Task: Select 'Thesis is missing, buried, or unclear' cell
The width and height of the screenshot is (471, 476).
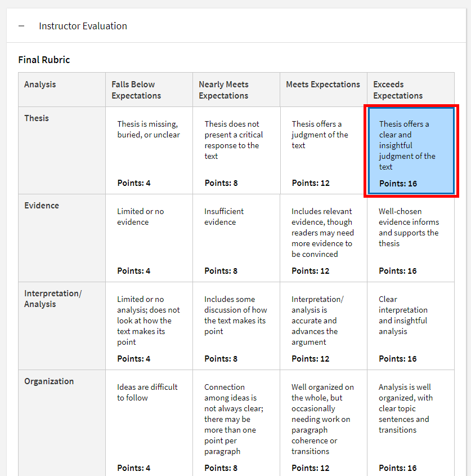Action: [x=149, y=150]
